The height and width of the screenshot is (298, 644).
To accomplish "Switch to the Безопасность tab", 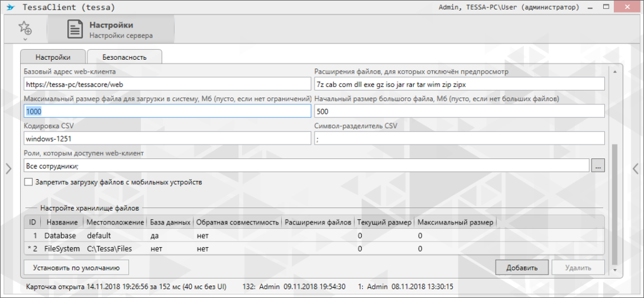I will pyautogui.click(x=125, y=57).
